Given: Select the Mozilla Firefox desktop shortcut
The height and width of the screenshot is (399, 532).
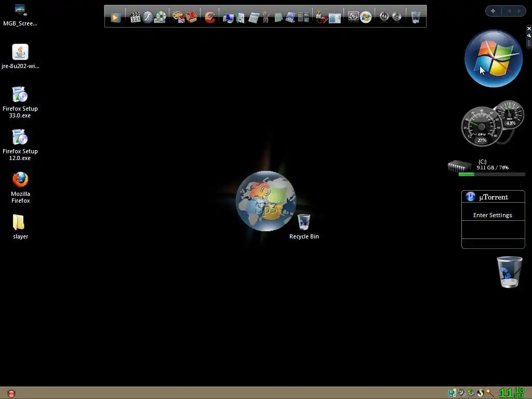Looking at the screenshot, I should (x=20, y=188).
